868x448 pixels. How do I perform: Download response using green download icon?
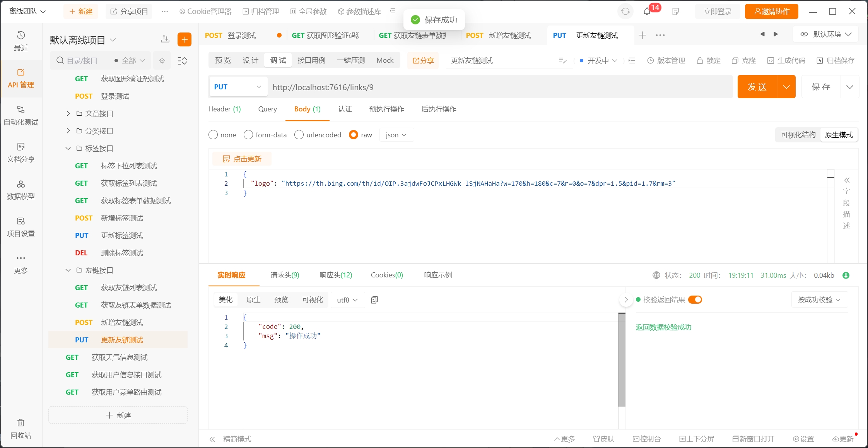point(846,275)
